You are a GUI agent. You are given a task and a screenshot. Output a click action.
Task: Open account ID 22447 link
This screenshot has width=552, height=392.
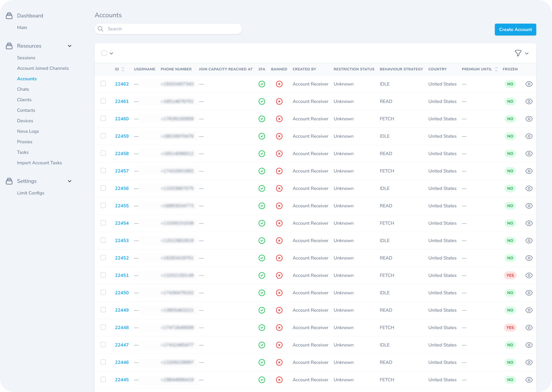(122, 345)
